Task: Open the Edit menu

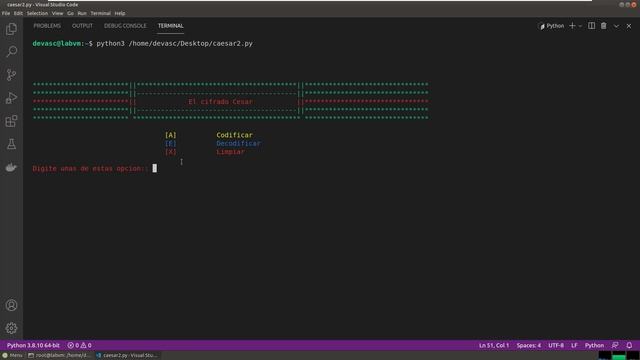Action: point(18,13)
